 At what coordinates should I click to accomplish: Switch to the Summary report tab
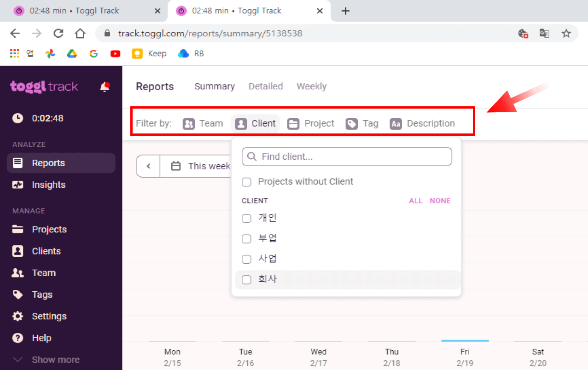coord(215,86)
